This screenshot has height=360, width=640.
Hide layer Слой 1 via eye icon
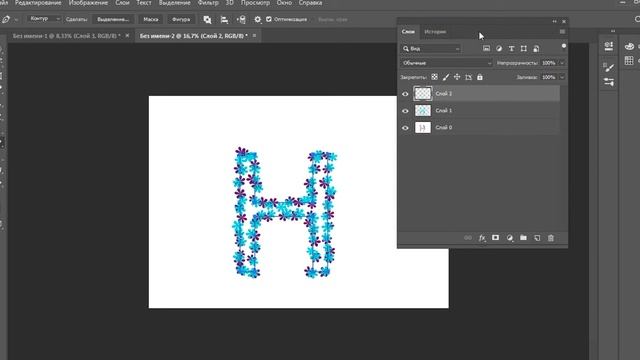(405, 111)
